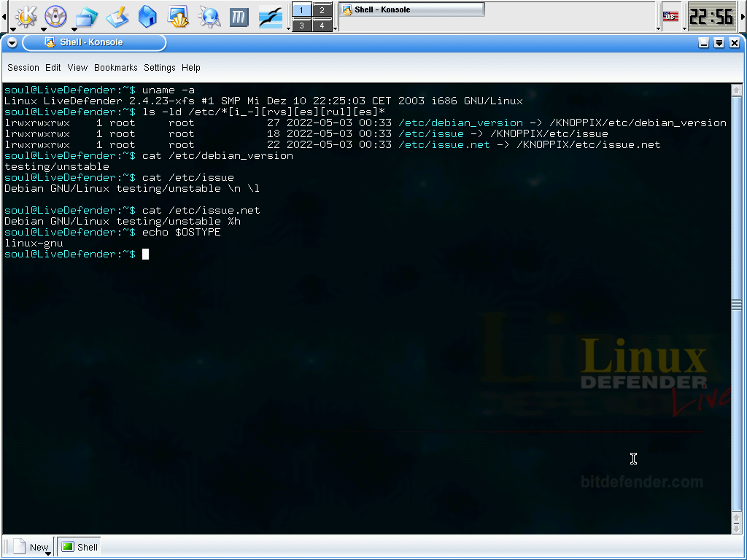
Task: Open the Settings menu
Action: (x=160, y=68)
